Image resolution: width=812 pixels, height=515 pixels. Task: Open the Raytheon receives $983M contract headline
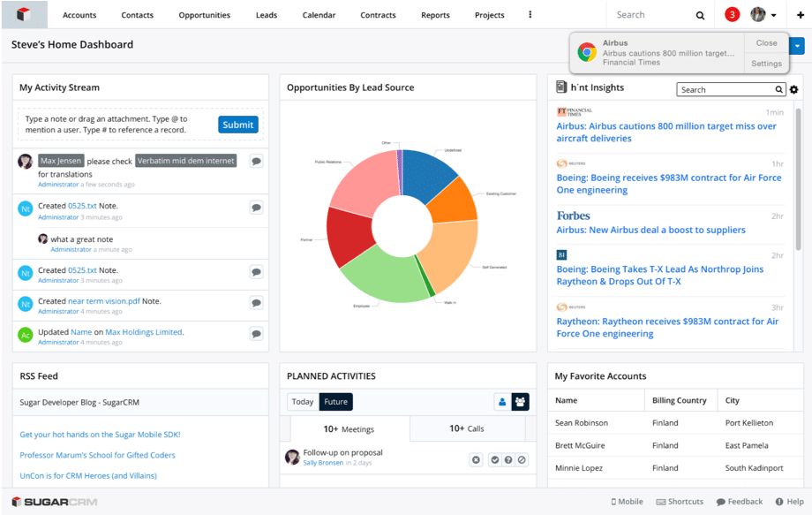point(667,328)
